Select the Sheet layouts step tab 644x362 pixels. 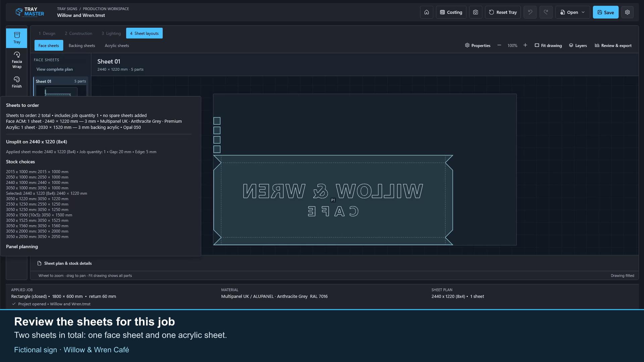[x=144, y=33]
